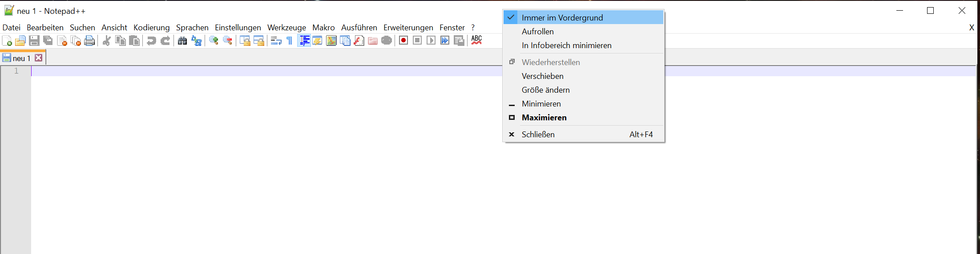Click Maximieren in the window menu
The width and height of the screenshot is (980, 254).
click(544, 118)
